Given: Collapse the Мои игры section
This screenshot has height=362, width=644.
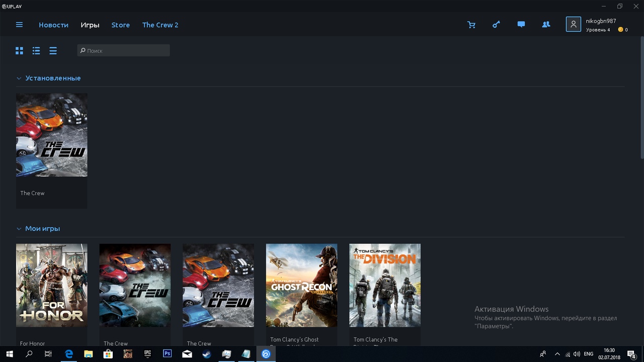Looking at the screenshot, I should click(19, 229).
